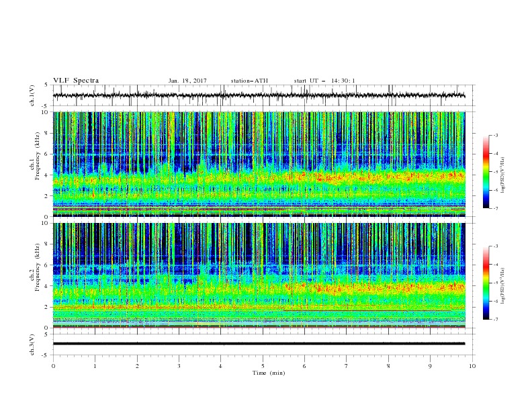Click the "3" tick label on time axis
The height and width of the screenshot is (411, 532).
pyautogui.click(x=179, y=366)
